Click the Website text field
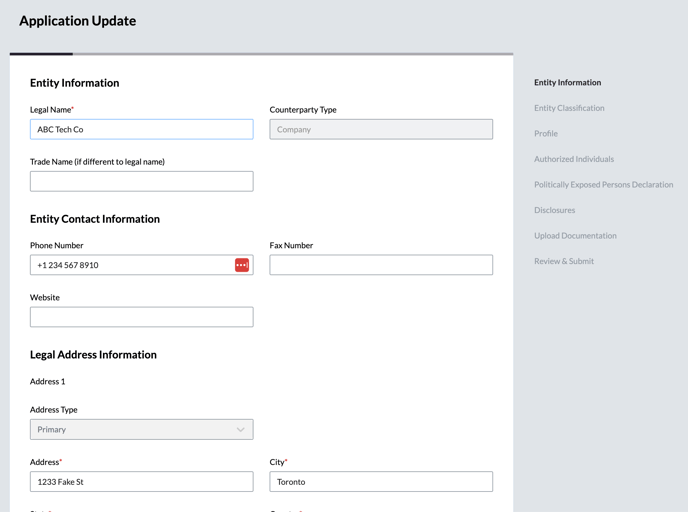Screen dimensions: 688x512 tap(141, 317)
